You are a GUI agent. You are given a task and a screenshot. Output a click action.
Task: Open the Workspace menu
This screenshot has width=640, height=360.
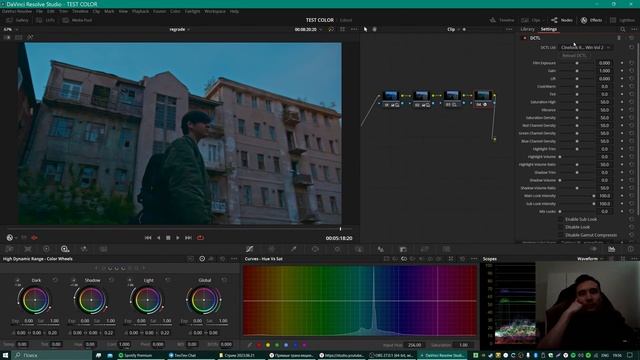215,11
